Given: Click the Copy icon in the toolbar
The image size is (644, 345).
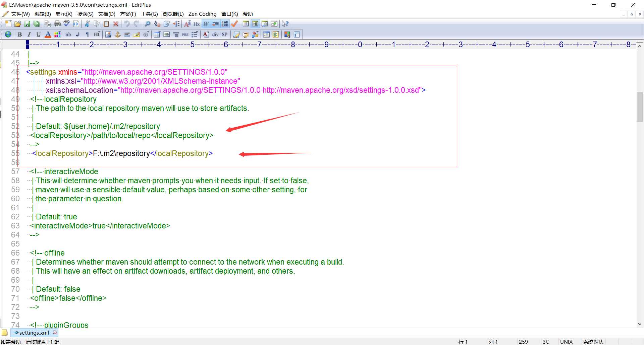Looking at the screenshot, I should coord(97,24).
